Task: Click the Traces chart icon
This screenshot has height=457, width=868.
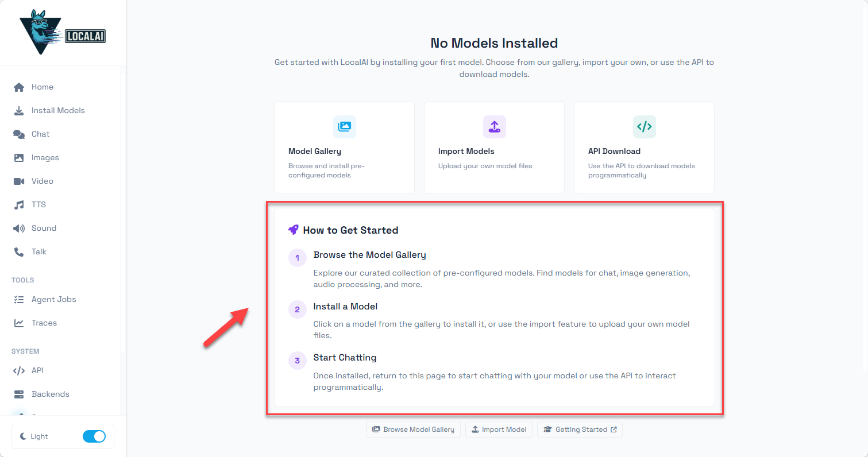Action: point(19,323)
